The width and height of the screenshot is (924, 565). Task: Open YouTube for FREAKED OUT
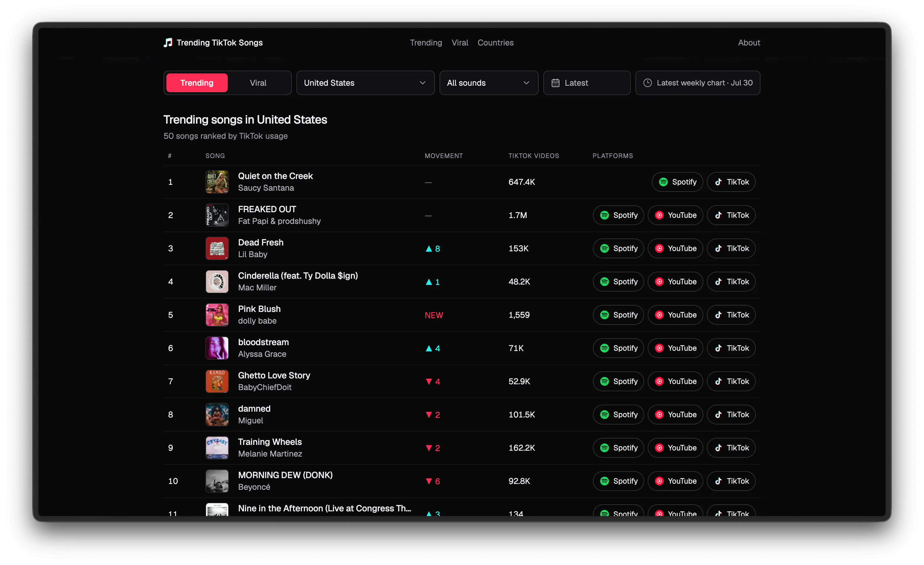click(x=675, y=215)
